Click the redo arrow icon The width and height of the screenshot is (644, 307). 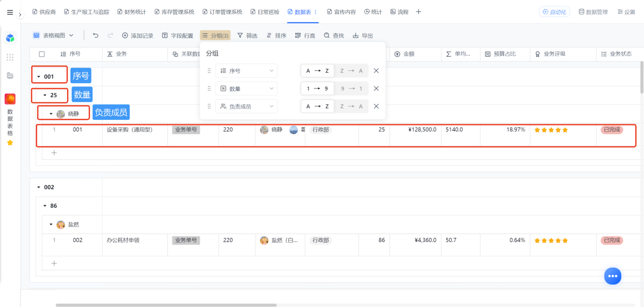click(x=111, y=35)
